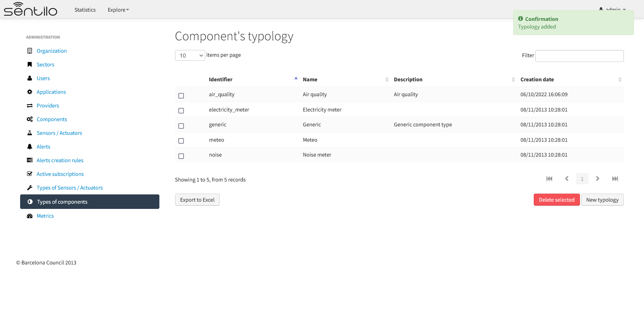Open Sensors / Actuators link
Screen dimensions: 644x322
[x=59, y=133]
